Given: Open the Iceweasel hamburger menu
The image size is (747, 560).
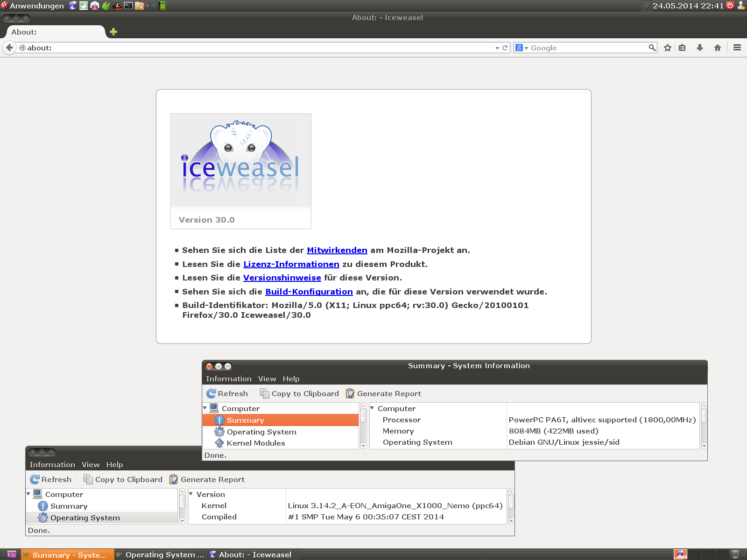Looking at the screenshot, I should point(737,48).
